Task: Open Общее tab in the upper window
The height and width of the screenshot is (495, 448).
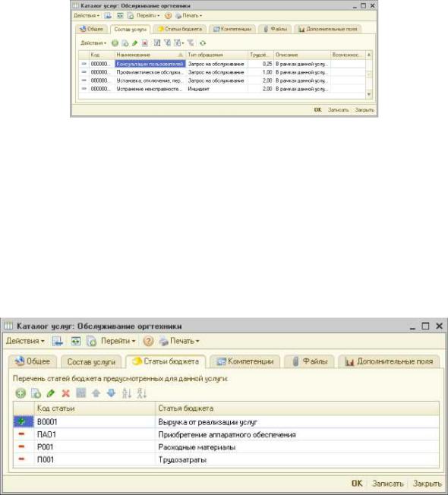Action: pyautogui.click(x=92, y=29)
